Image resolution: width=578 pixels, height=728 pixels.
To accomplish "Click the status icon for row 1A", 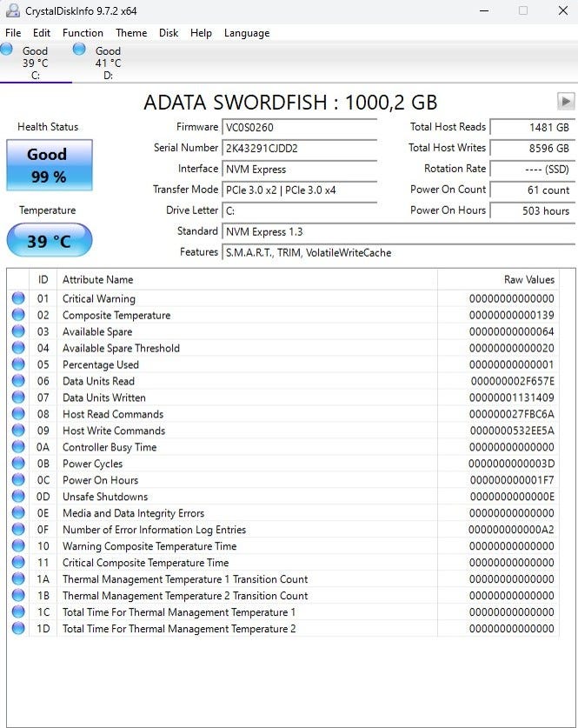I will [x=18, y=578].
